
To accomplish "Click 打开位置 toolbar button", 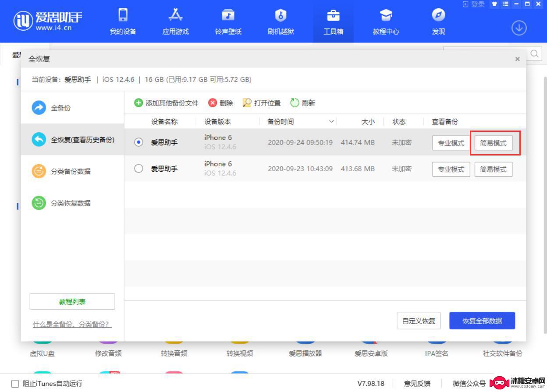I will (x=262, y=103).
